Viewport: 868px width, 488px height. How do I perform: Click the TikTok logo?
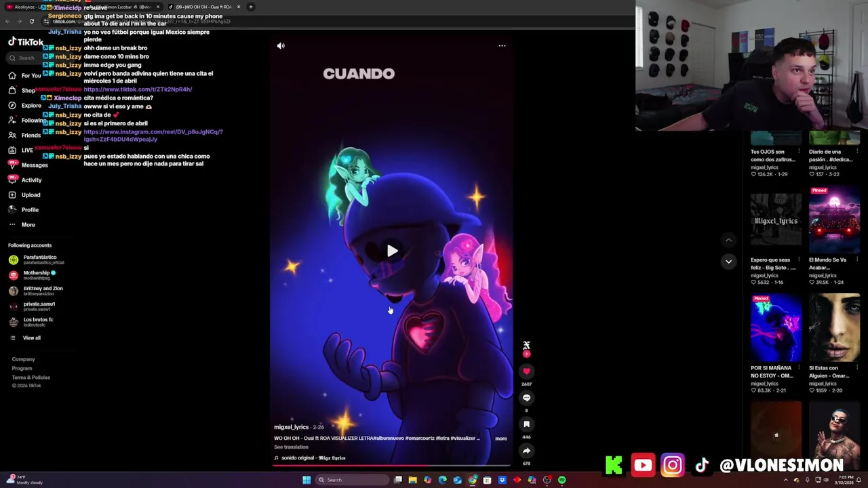[x=26, y=42]
